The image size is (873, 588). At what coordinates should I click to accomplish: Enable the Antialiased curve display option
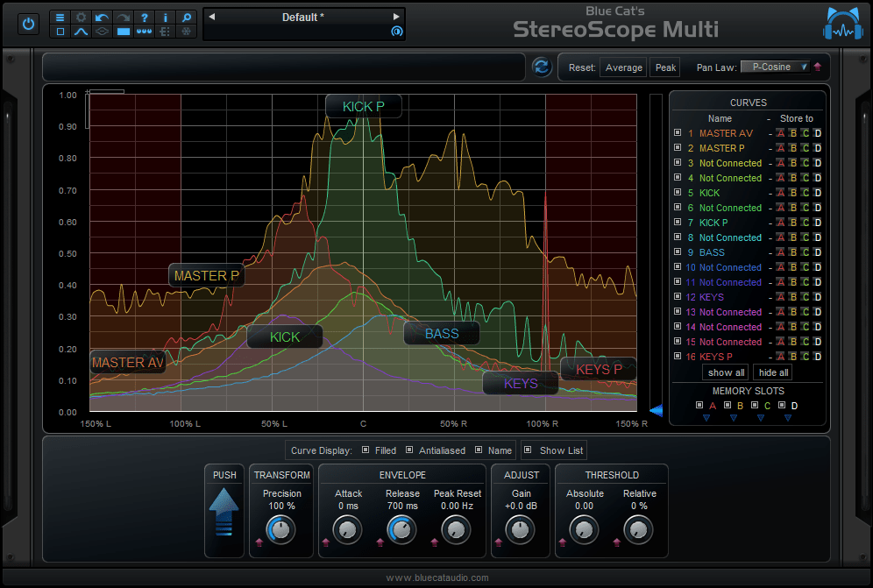pos(408,450)
